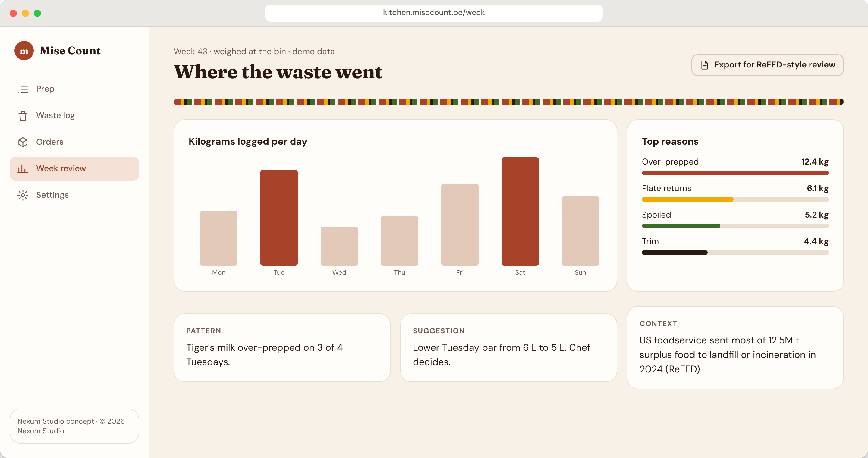
Task: Click the Plate returns yellow progress bar
Action: tap(687, 200)
